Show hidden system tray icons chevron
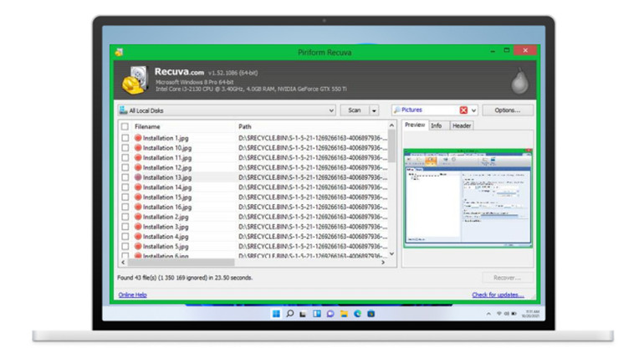Viewport: 644px width, 358px height. tap(488, 314)
